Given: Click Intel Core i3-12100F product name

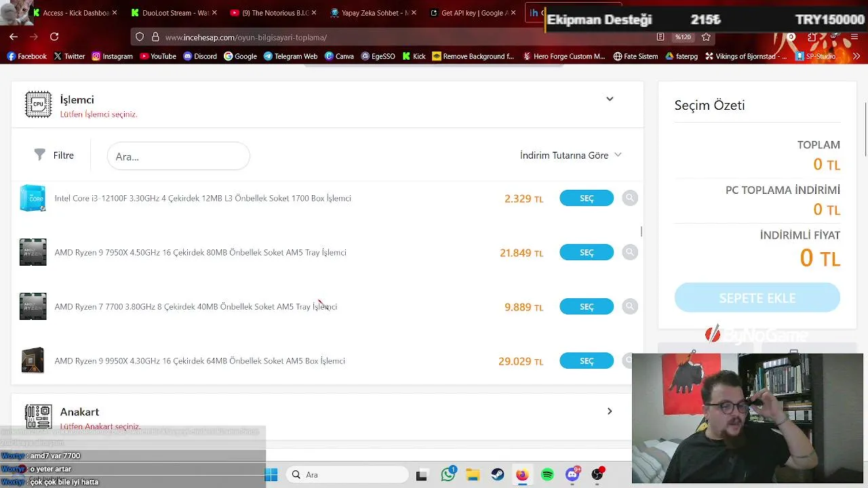Looking at the screenshot, I should click(203, 198).
